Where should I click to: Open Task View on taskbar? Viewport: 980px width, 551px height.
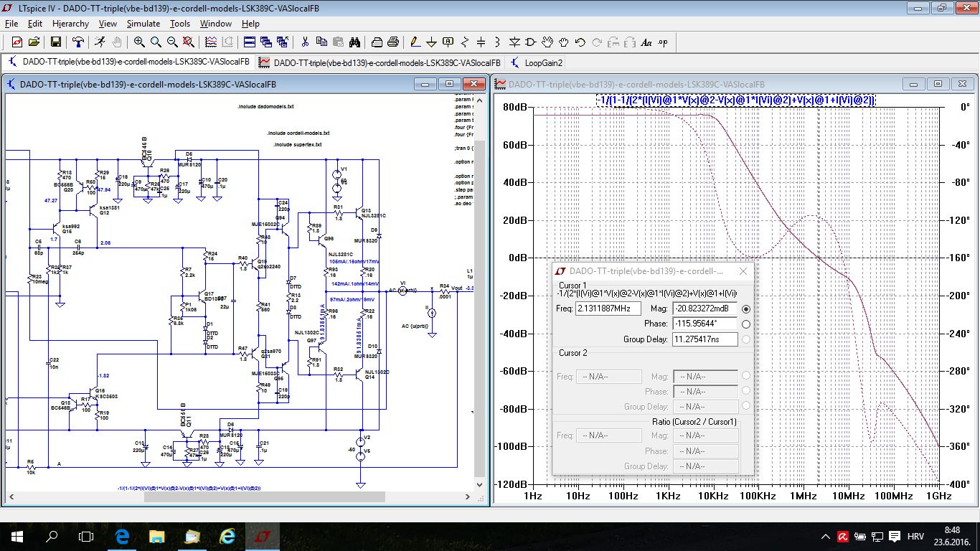click(86, 536)
